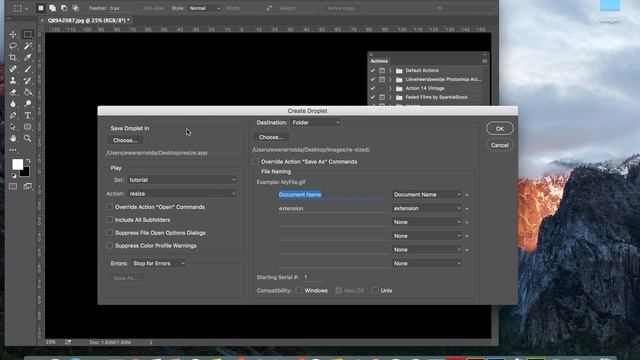Screen dimensions: 640x360
Task: Cancel the Create Droplet dialog
Action: click(x=500, y=145)
